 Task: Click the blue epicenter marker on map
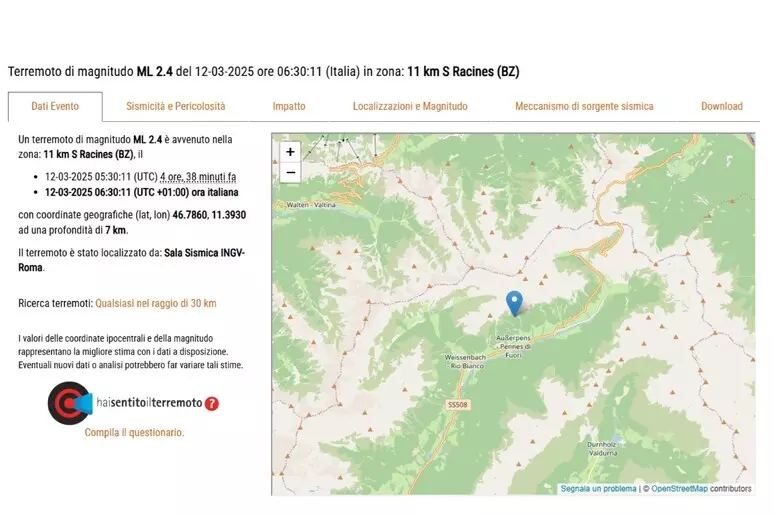coord(514,303)
